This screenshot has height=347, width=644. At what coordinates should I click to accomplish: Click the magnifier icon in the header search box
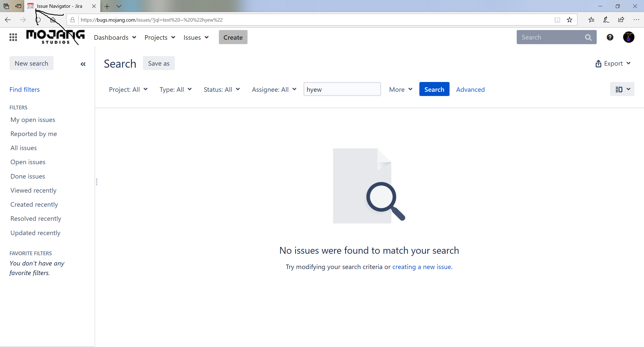588,37
